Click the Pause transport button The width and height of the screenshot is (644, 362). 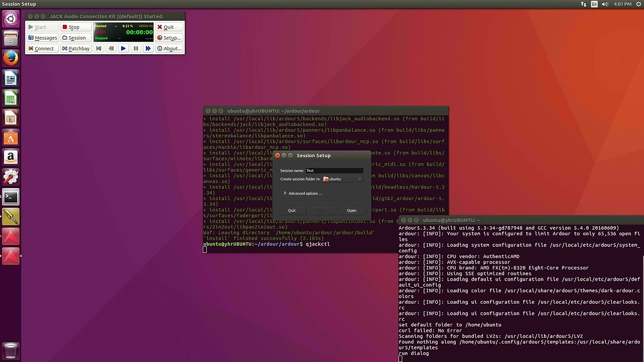[135, 49]
